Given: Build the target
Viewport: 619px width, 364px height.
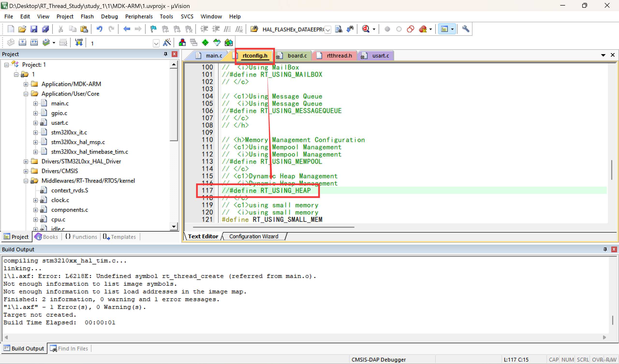Looking at the screenshot, I should (22, 42).
